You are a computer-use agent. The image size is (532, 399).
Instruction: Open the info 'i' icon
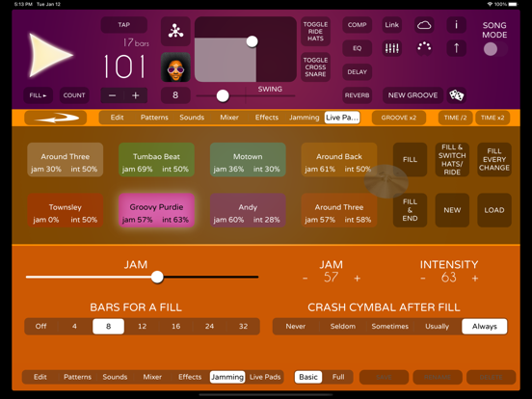[456, 25]
